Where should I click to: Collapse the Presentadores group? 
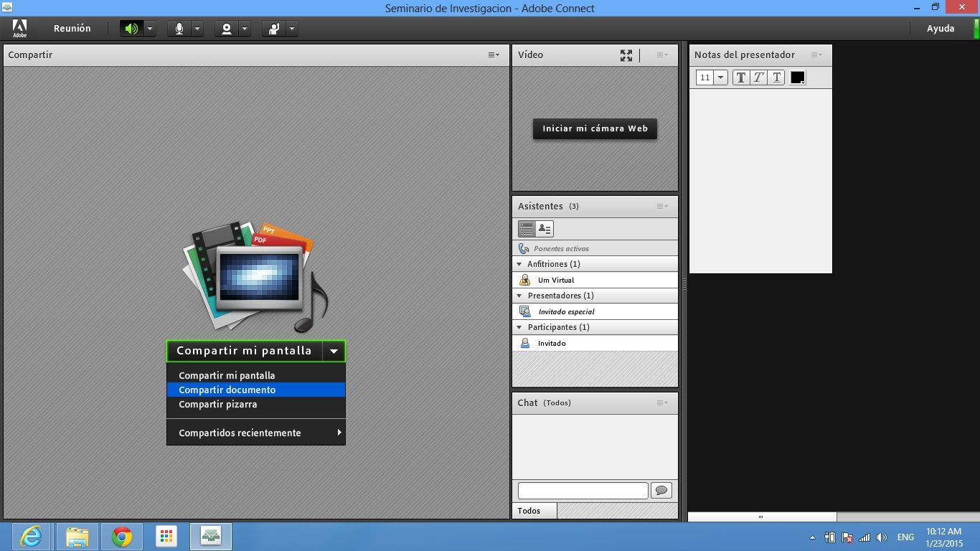[x=520, y=296]
